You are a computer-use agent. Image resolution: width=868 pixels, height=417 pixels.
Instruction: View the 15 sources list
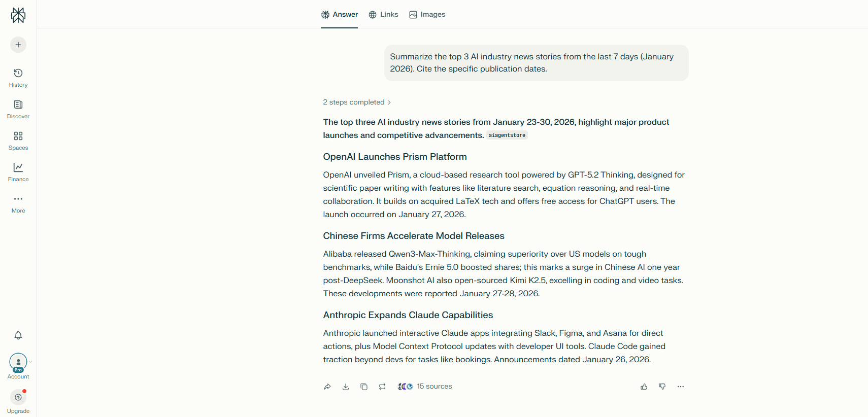point(425,387)
